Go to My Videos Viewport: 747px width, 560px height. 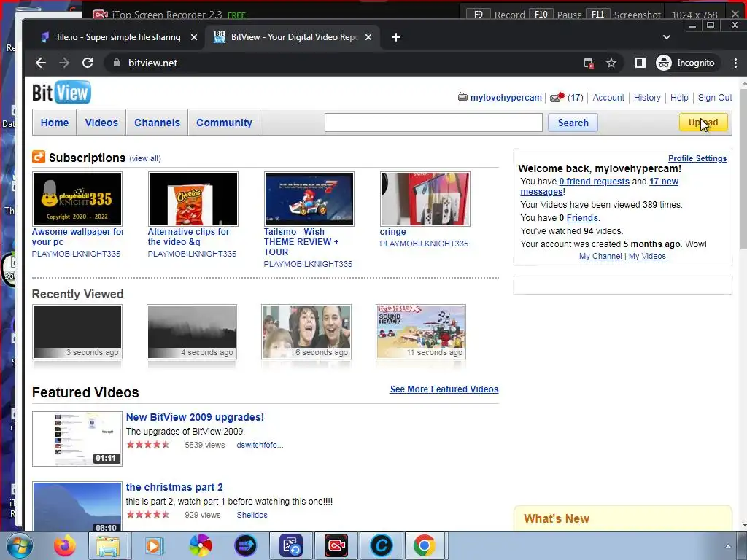647,256
